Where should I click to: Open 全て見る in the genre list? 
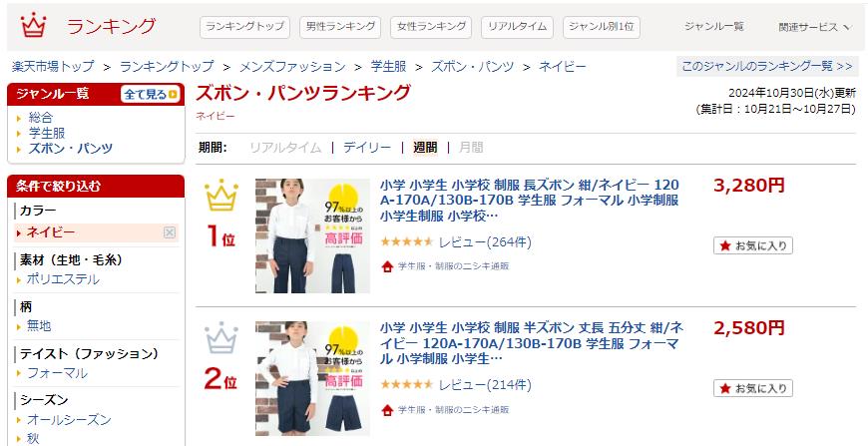click(x=151, y=95)
